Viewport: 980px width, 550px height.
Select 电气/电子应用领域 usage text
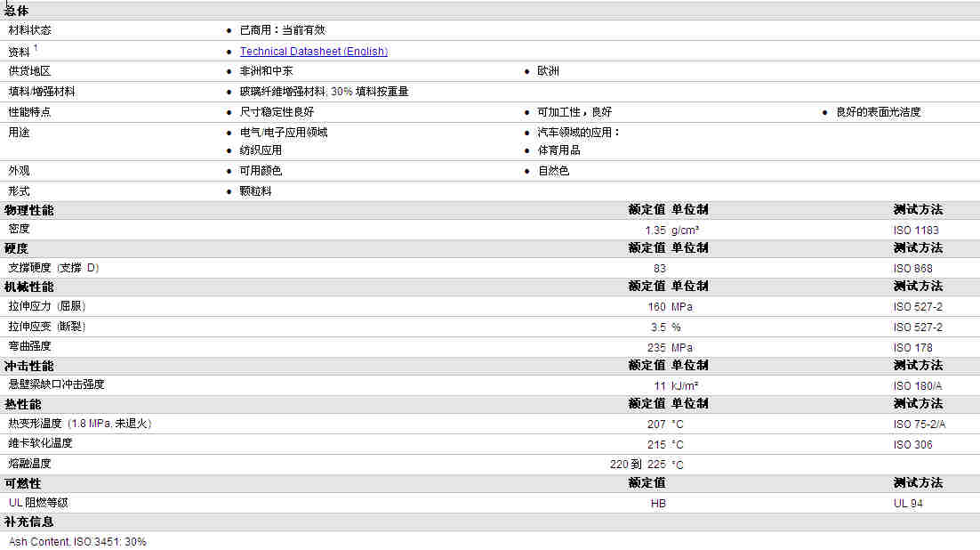[284, 133]
